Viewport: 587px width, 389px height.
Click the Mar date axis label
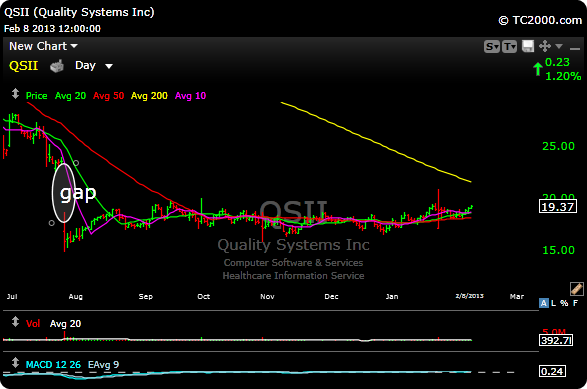[x=517, y=297]
